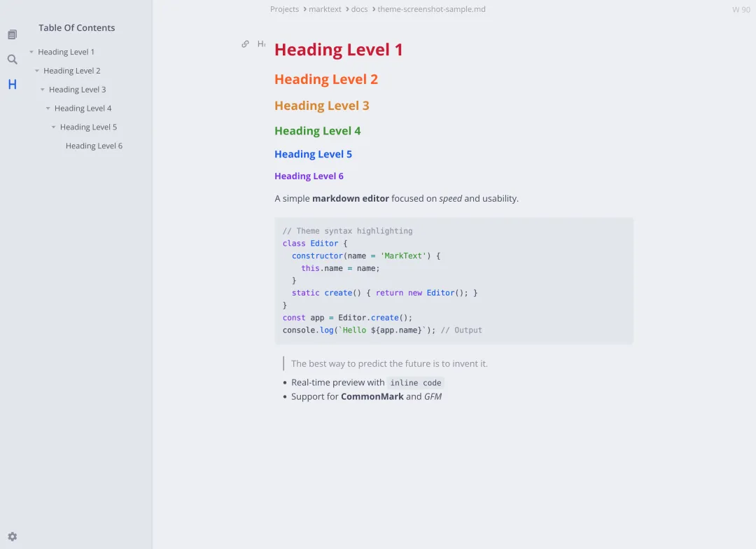Place cursor in the JavaScript code block
The image size is (756, 549).
point(454,281)
